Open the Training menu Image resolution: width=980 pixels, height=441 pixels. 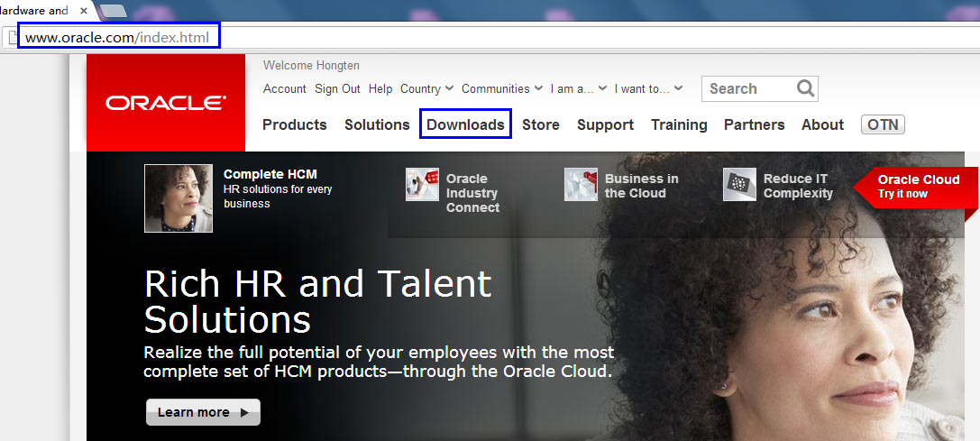pyautogui.click(x=679, y=124)
